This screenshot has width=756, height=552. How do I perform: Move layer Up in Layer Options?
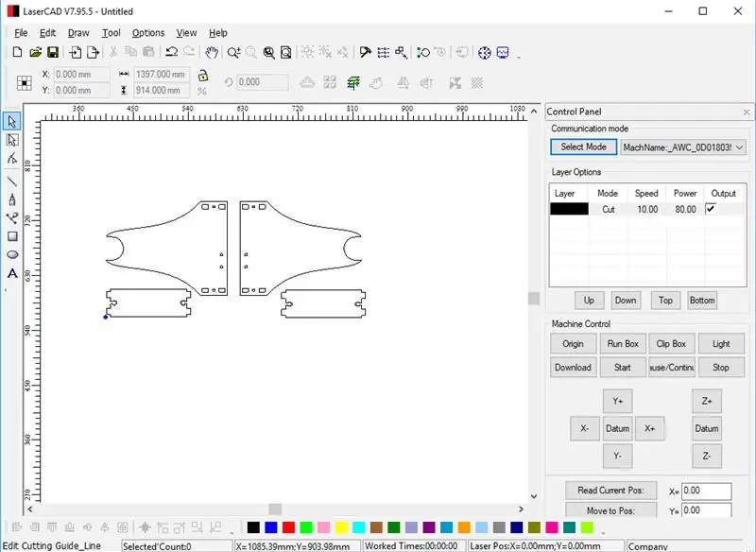point(589,301)
